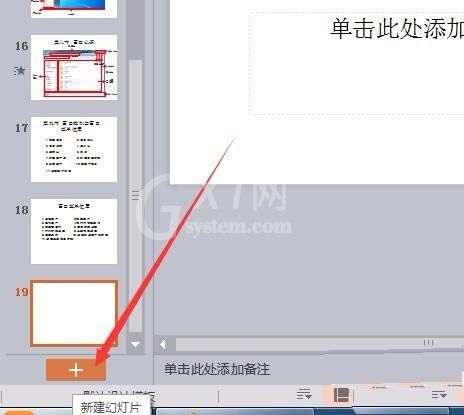Click the title placeholder '单击此处添加'
This screenshot has height=415, width=464.
point(397,29)
